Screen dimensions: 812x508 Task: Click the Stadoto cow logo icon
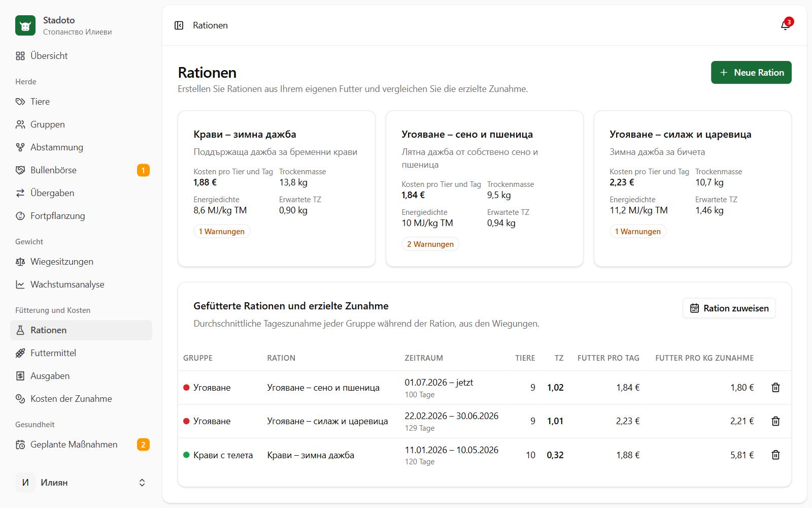click(x=25, y=25)
